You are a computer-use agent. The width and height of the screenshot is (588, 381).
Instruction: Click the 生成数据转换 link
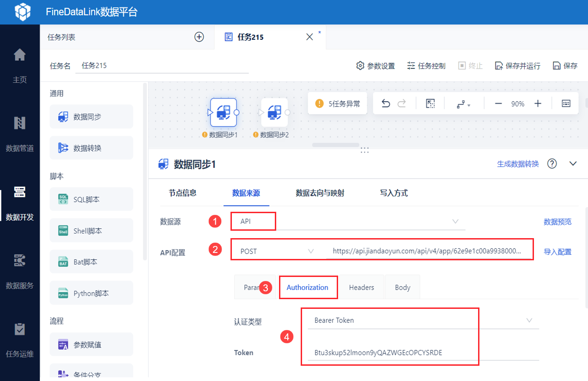[518, 164]
